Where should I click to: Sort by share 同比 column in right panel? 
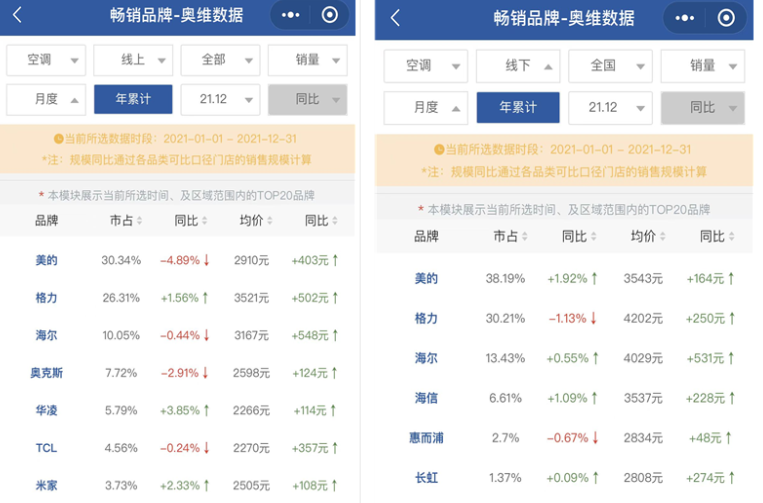point(579,236)
